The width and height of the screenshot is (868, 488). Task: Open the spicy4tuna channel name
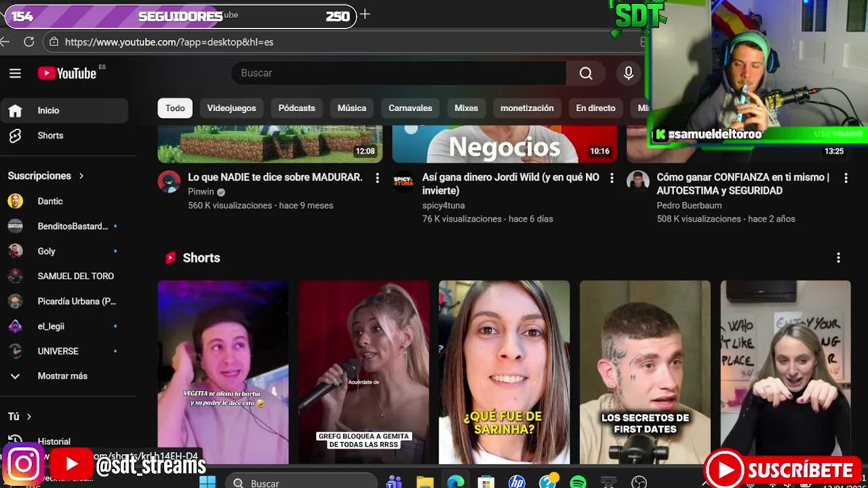click(x=443, y=205)
